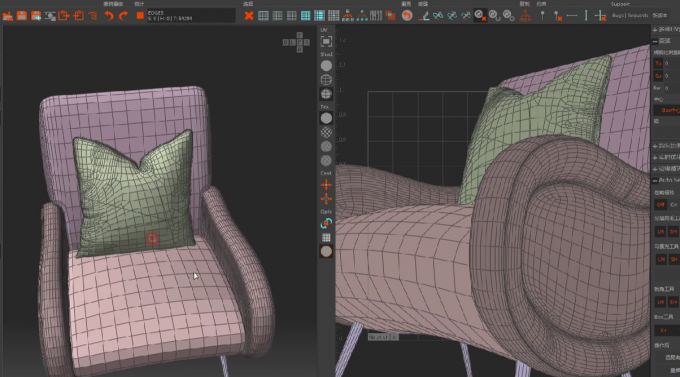Toggle the SH button directly under On
This screenshot has width=680, height=377.
coord(673,232)
